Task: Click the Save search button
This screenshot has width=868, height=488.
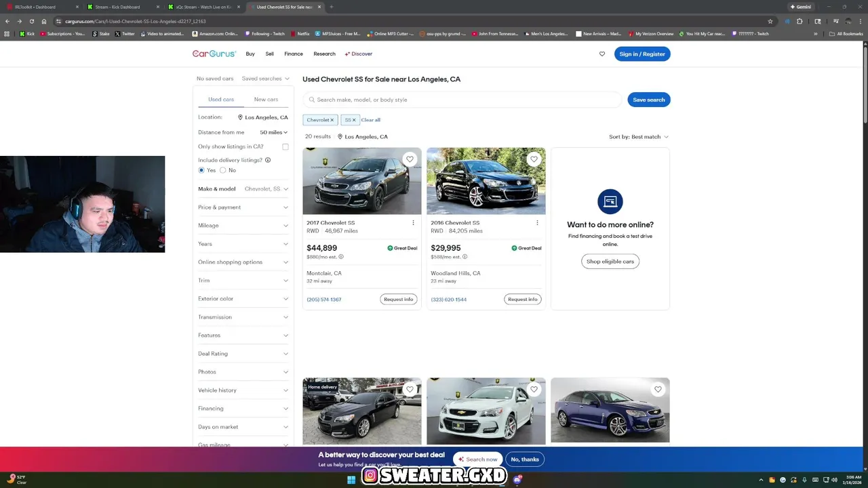Action: (x=649, y=100)
